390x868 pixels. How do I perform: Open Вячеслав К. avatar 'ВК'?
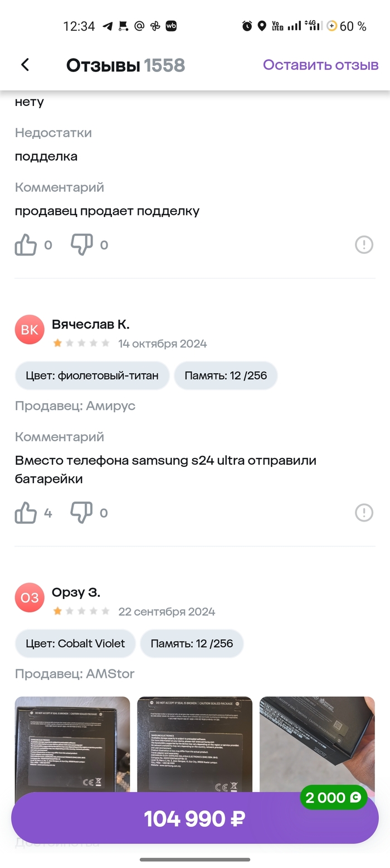point(30,330)
